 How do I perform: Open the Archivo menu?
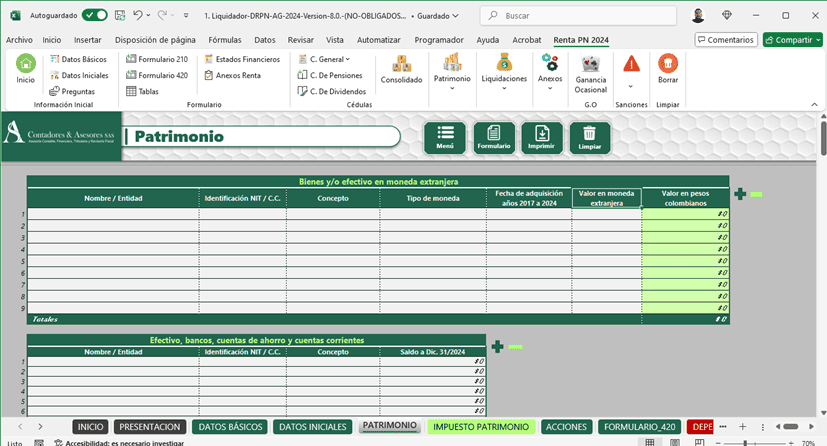click(x=19, y=40)
